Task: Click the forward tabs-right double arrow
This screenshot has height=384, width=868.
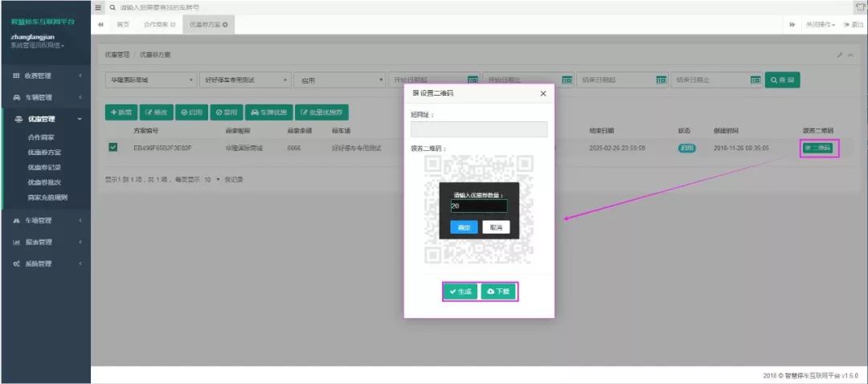Action: tap(792, 25)
